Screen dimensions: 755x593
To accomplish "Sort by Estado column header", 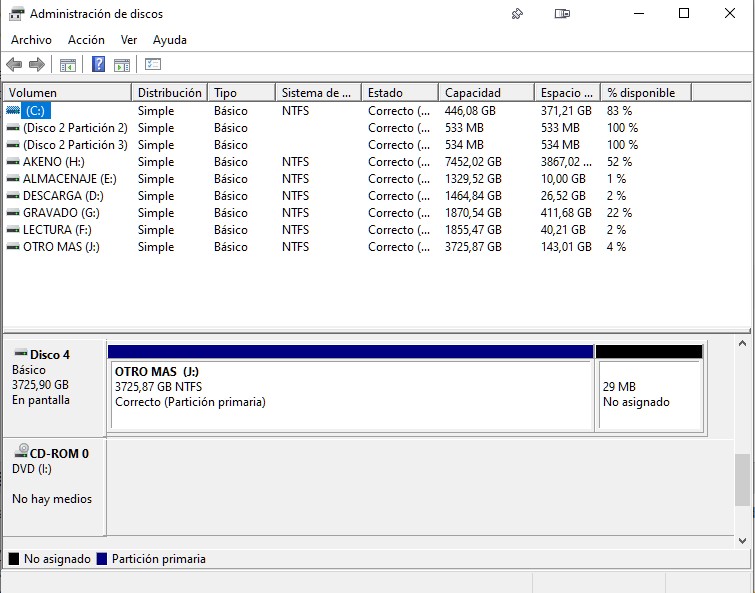I will click(400, 92).
